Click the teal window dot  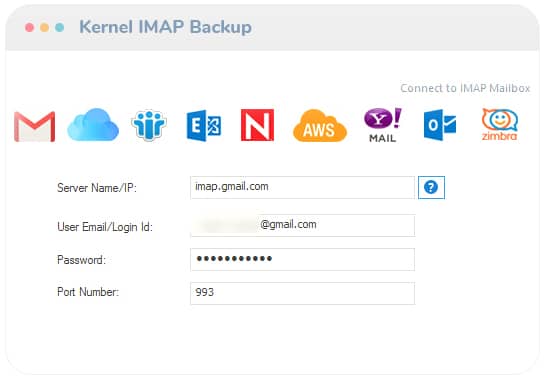point(59,27)
